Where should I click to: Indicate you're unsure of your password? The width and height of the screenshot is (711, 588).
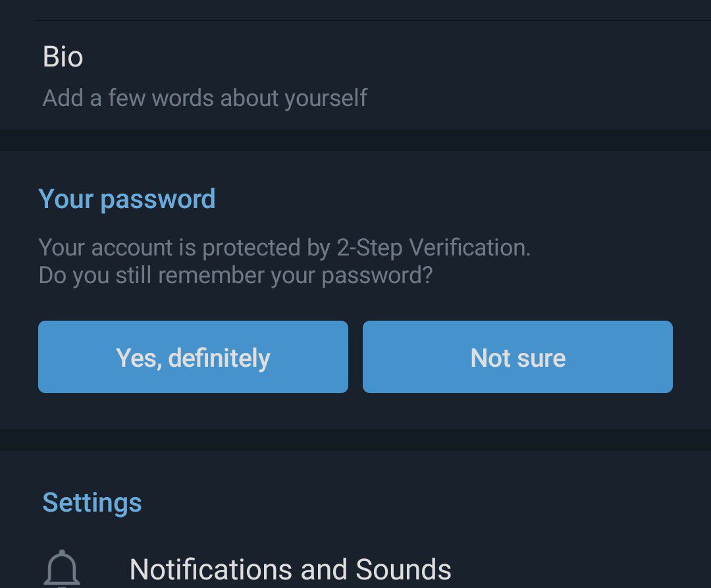click(x=517, y=357)
